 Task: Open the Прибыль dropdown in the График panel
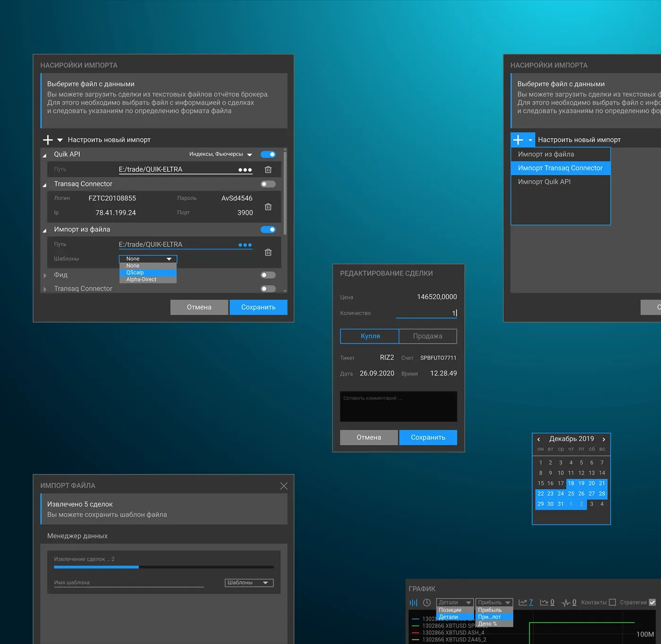pyautogui.click(x=494, y=602)
